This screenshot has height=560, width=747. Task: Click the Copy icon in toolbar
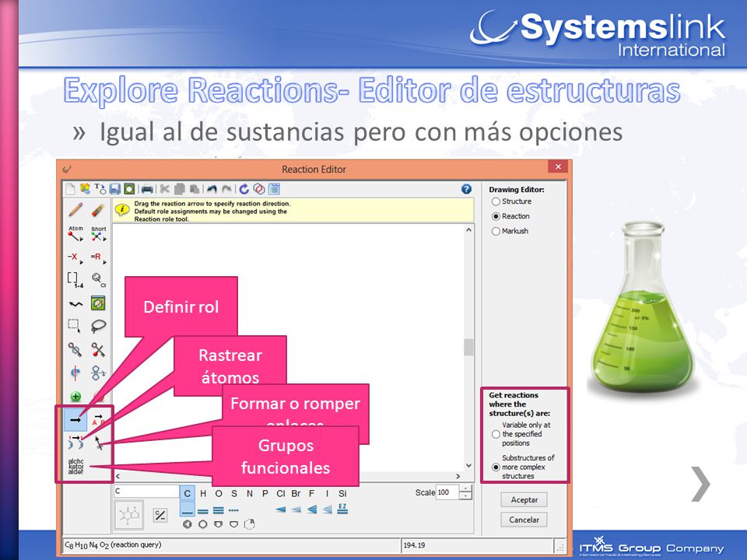point(180,189)
